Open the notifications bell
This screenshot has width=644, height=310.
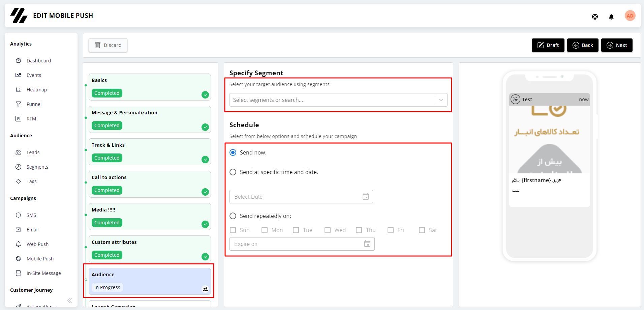point(611,17)
